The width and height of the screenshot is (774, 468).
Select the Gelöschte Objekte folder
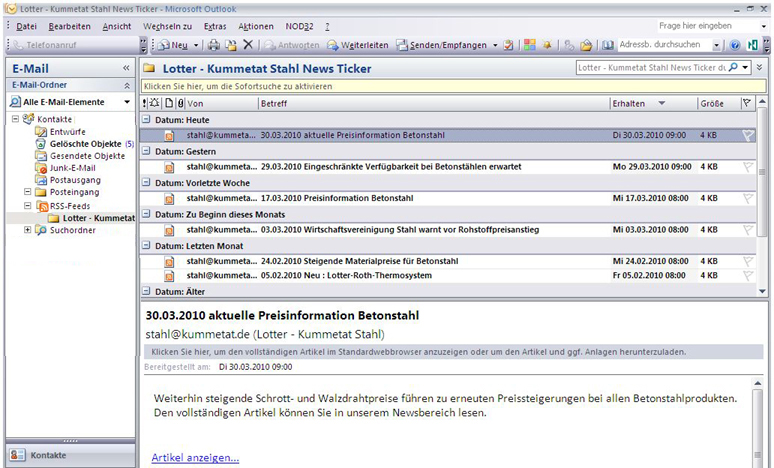(85, 144)
